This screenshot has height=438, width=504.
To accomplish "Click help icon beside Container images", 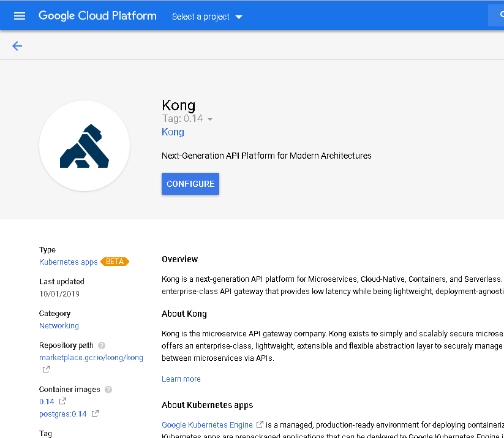I will pos(108,390).
